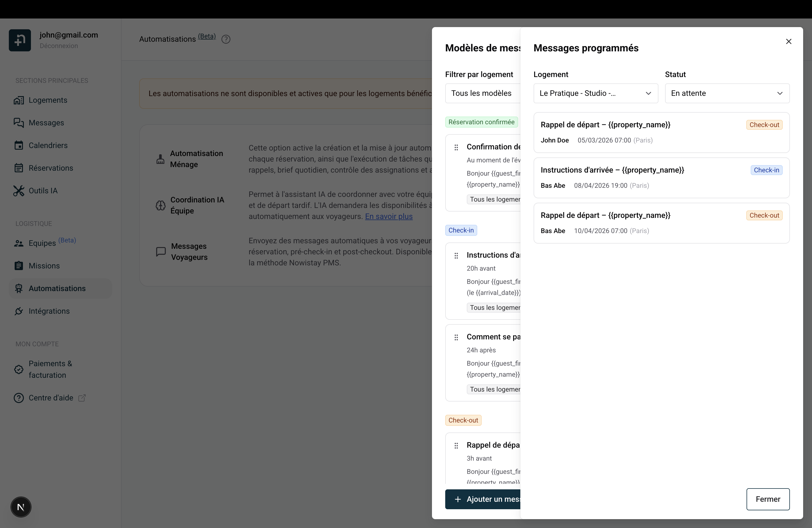The height and width of the screenshot is (528, 812).
Task: Open the Missions section
Action: click(x=44, y=266)
